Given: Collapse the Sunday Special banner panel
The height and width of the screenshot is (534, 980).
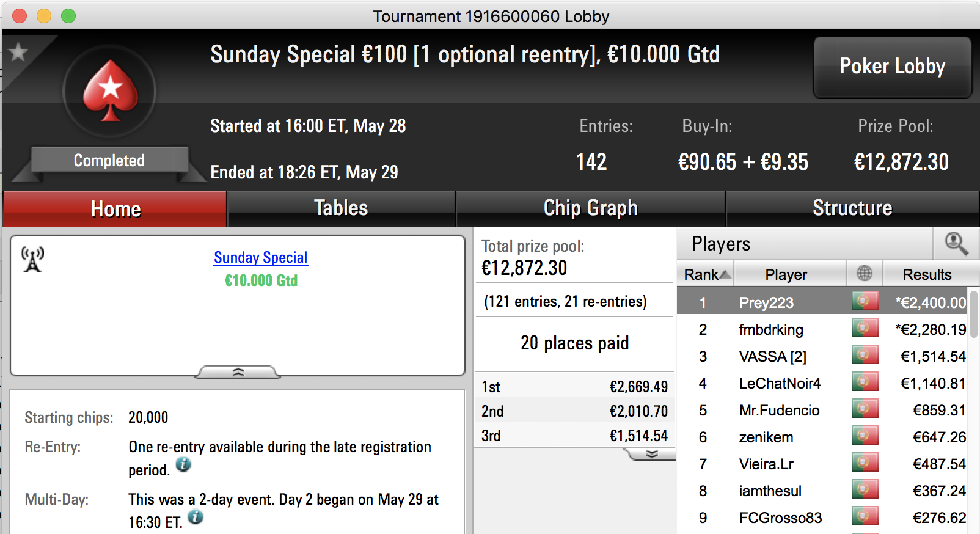Looking at the screenshot, I should pos(238,372).
